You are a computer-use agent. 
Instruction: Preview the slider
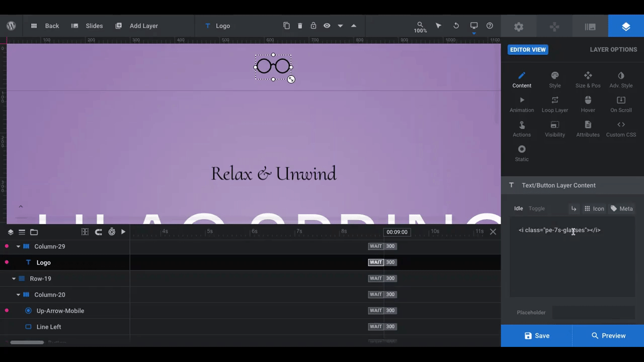click(608, 336)
